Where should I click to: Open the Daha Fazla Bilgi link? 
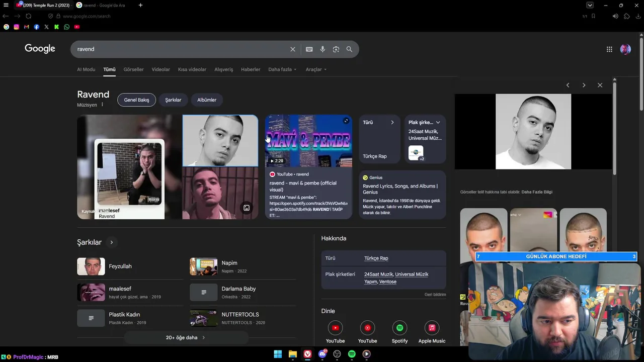pos(537,192)
